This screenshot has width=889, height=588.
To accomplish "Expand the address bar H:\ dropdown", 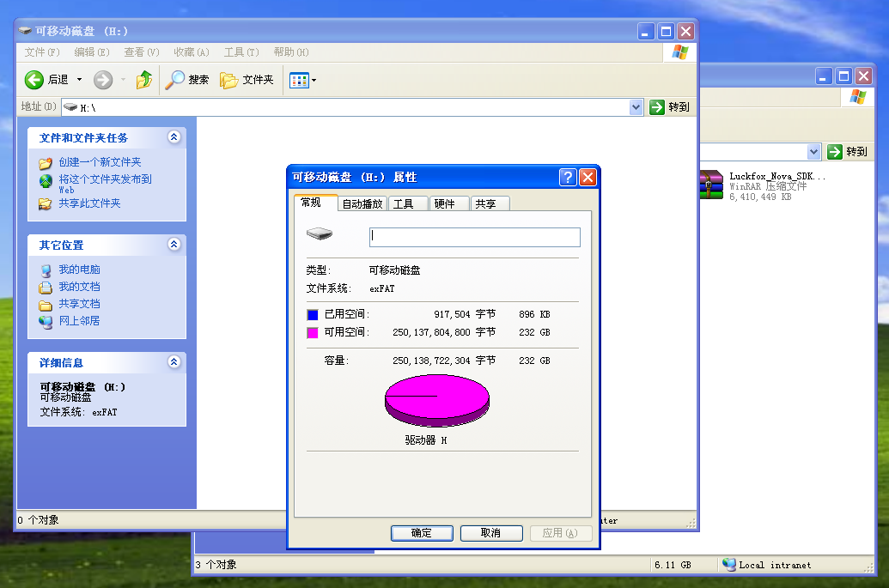I will 636,107.
